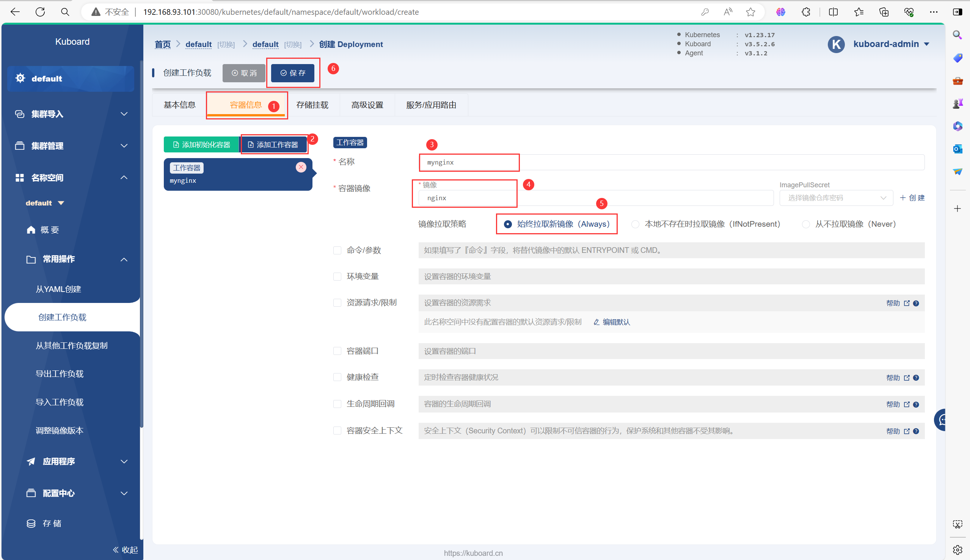Screen dimensions: 970x560
Task: Check the 容器端口 checkbox
Action: pyautogui.click(x=337, y=351)
